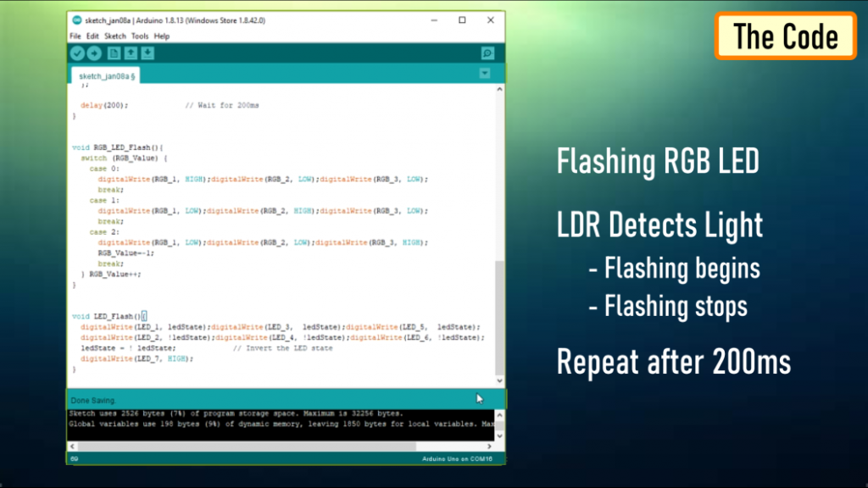This screenshot has width=868, height=488.
Task: Click the Open sketch toolbar icon
Action: [x=131, y=53]
